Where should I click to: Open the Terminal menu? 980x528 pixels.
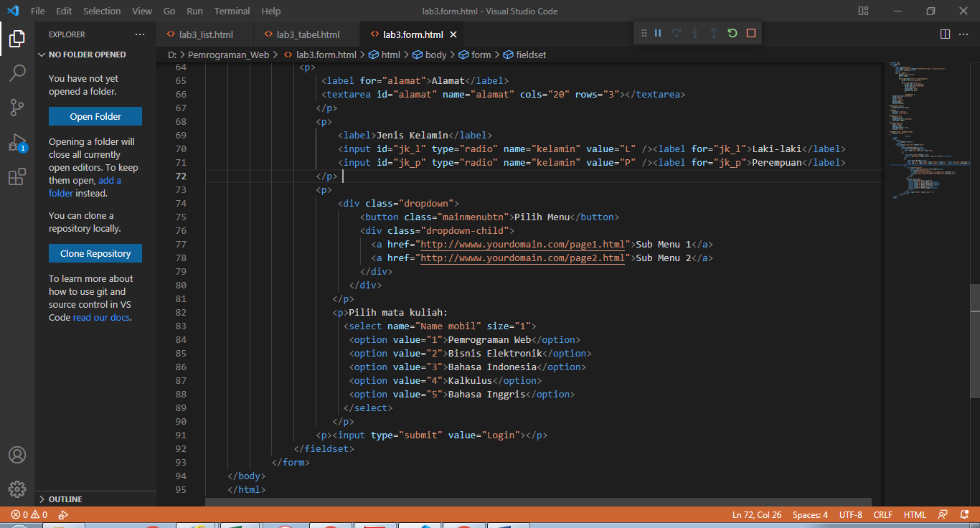coord(232,11)
